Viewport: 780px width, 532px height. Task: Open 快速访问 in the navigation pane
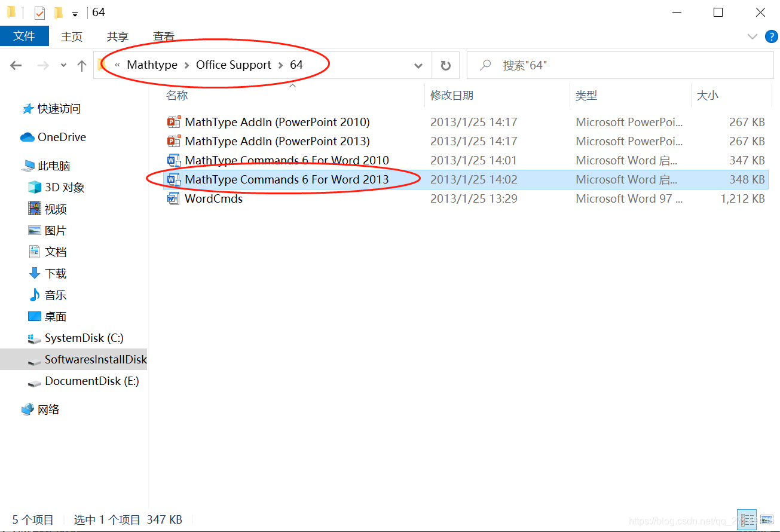point(59,109)
